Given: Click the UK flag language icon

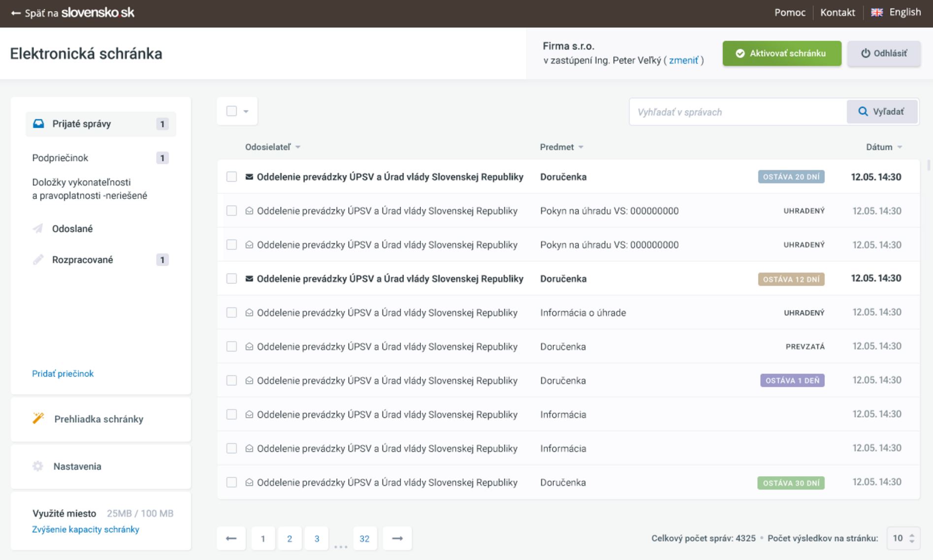Looking at the screenshot, I should [877, 12].
